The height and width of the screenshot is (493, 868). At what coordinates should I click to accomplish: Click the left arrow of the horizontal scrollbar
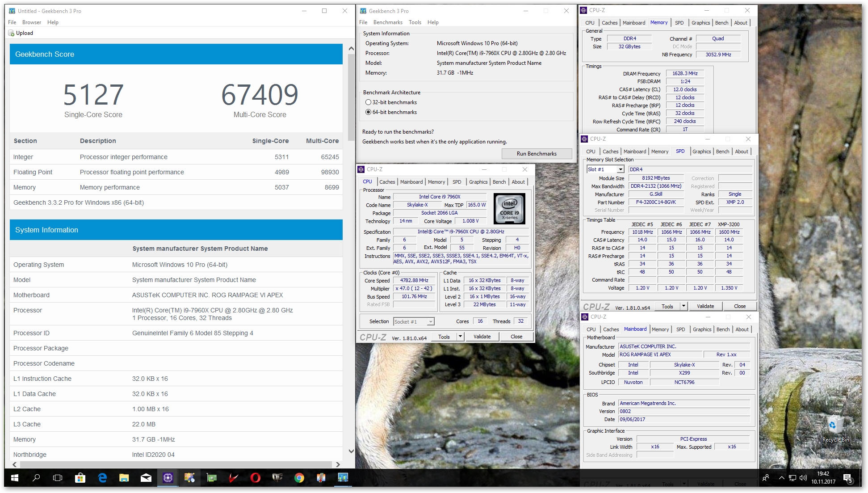coord(14,464)
